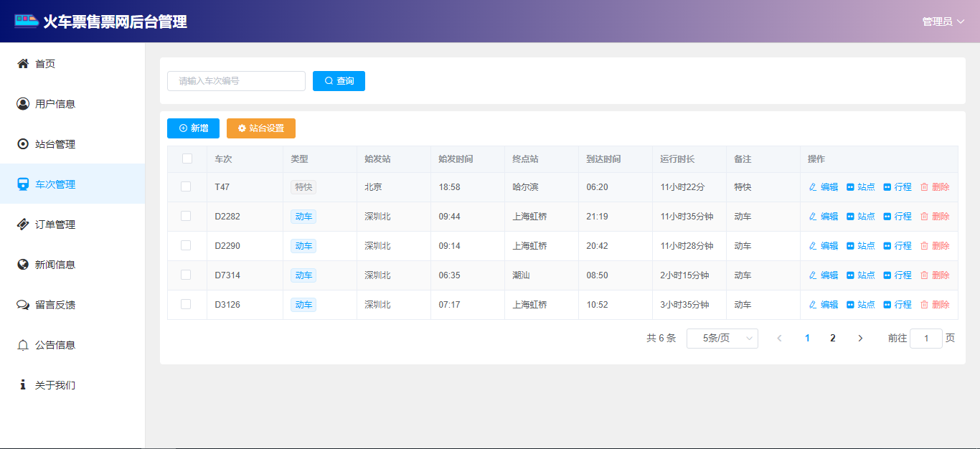Viewport: 980px width, 449px height.
Task: Toggle the select-all checkbox in table header
Action: click(187, 159)
